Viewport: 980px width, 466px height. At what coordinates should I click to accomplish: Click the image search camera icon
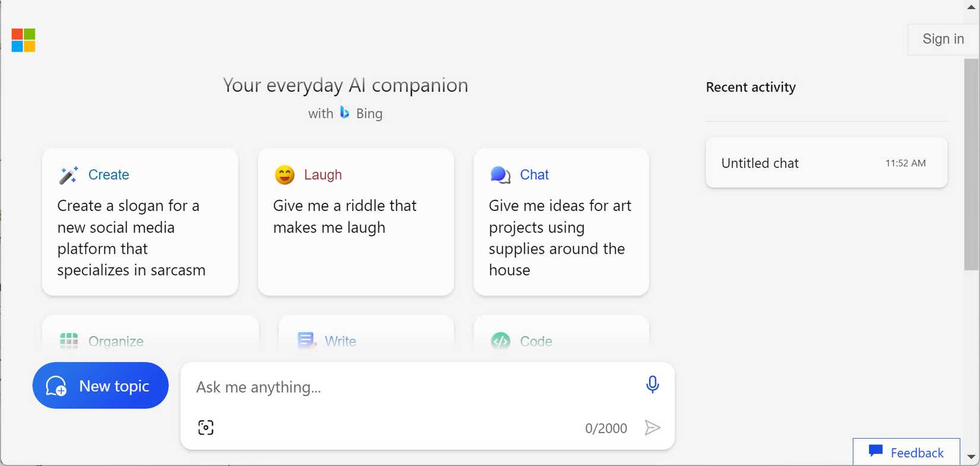[x=206, y=427]
